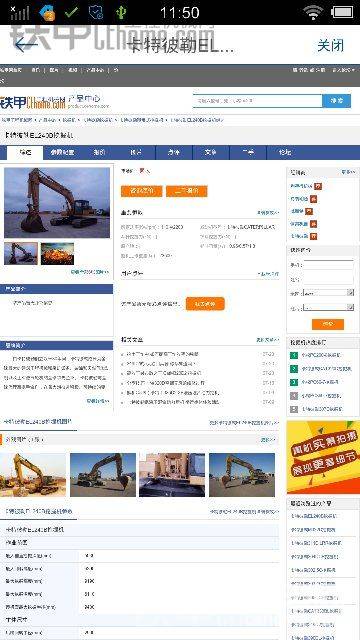Open the 铁甲 Cthome.com site logo
Viewport: 360px width, 640px height.
33,102
